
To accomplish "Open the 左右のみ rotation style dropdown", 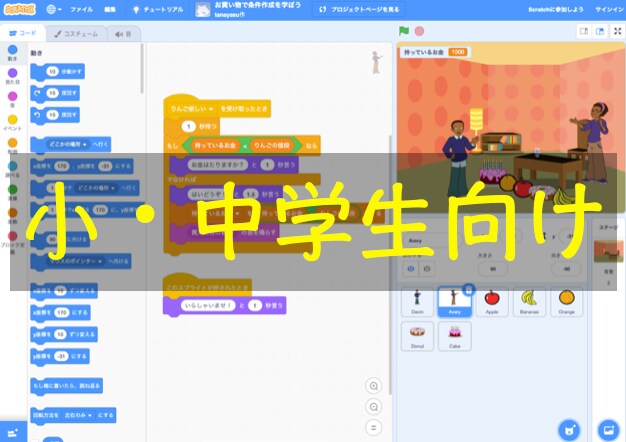I will (78, 415).
